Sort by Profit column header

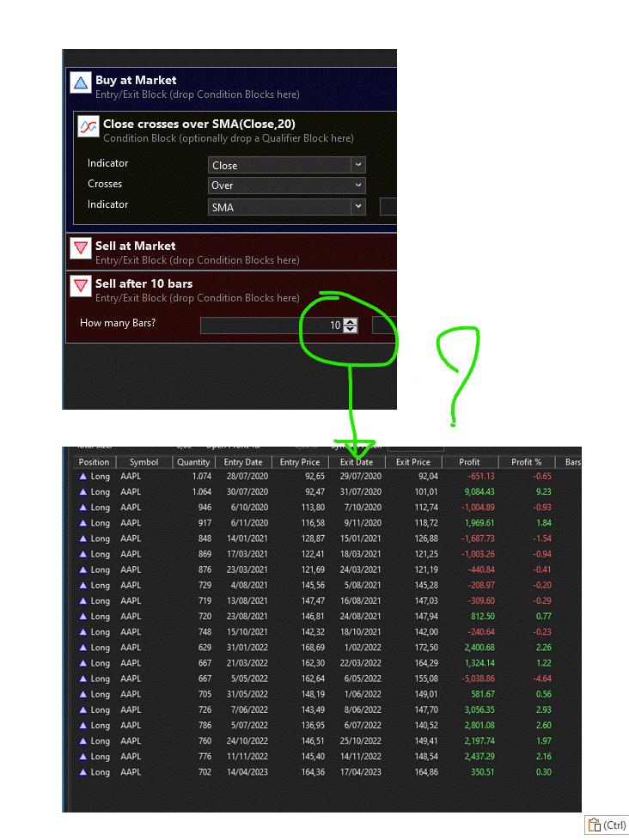pyautogui.click(x=469, y=462)
